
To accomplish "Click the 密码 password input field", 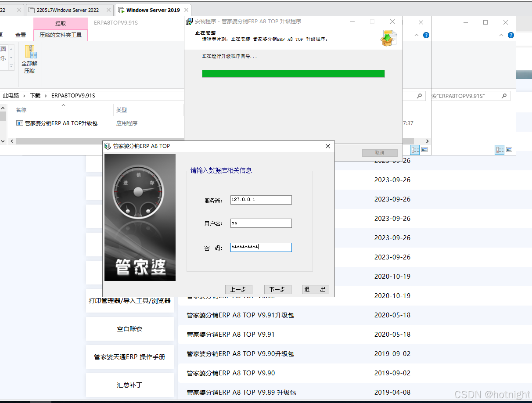I will click(261, 247).
